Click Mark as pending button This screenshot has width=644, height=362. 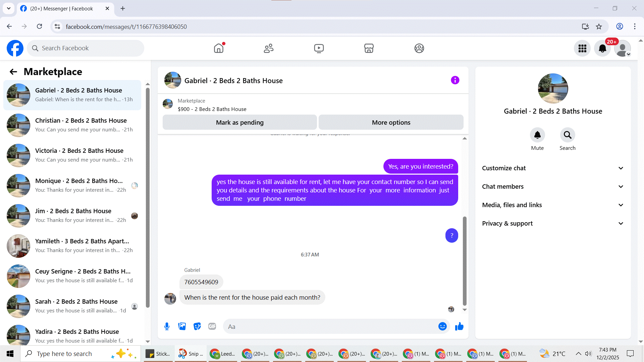coord(239,123)
